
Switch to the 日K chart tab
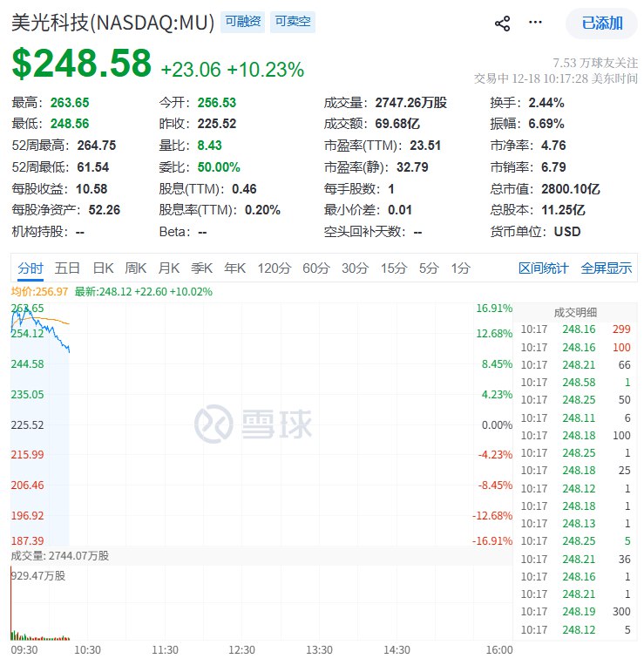pos(103,268)
